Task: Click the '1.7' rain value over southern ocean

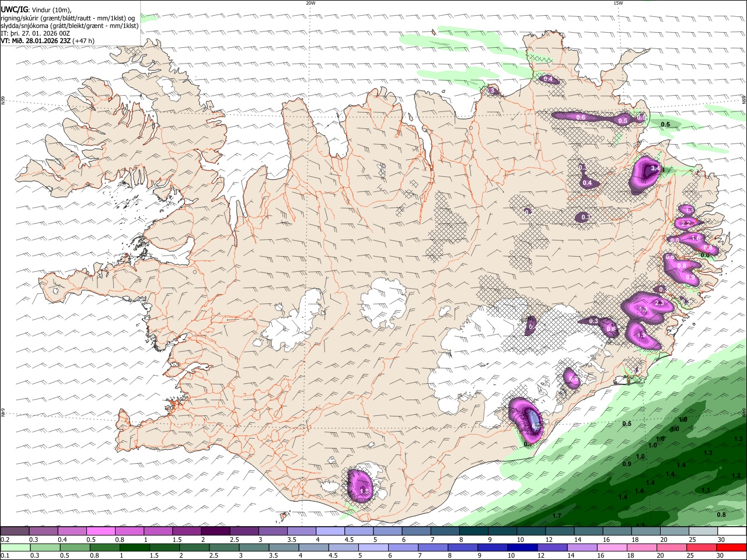Action: coord(557,516)
